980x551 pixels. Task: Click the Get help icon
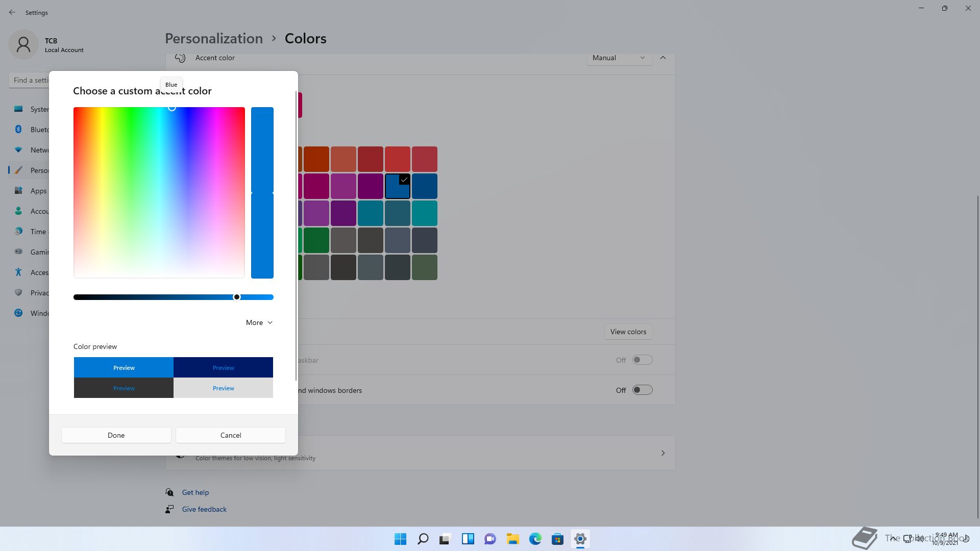pyautogui.click(x=169, y=492)
